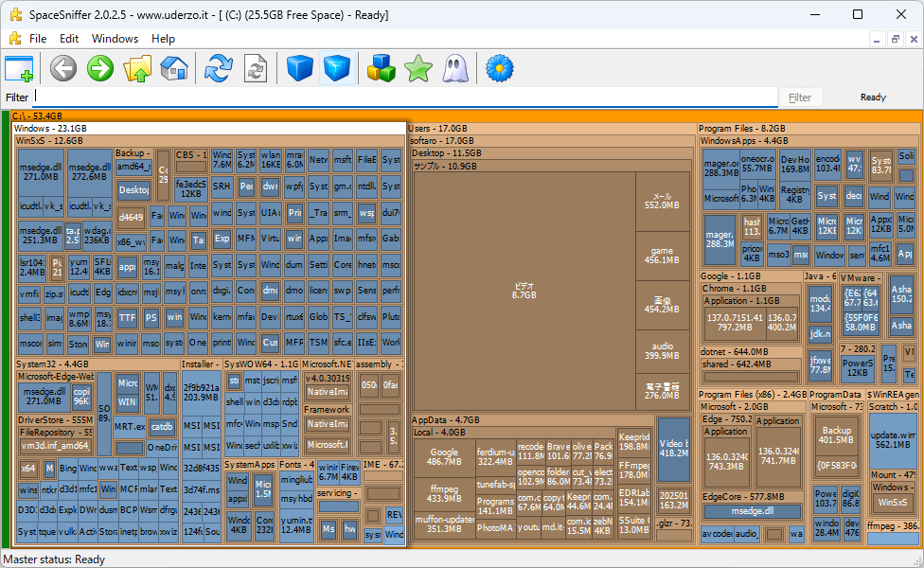Screen dimensions: 924x568
Task: Open the Help menu
Action: click(163, 38)
